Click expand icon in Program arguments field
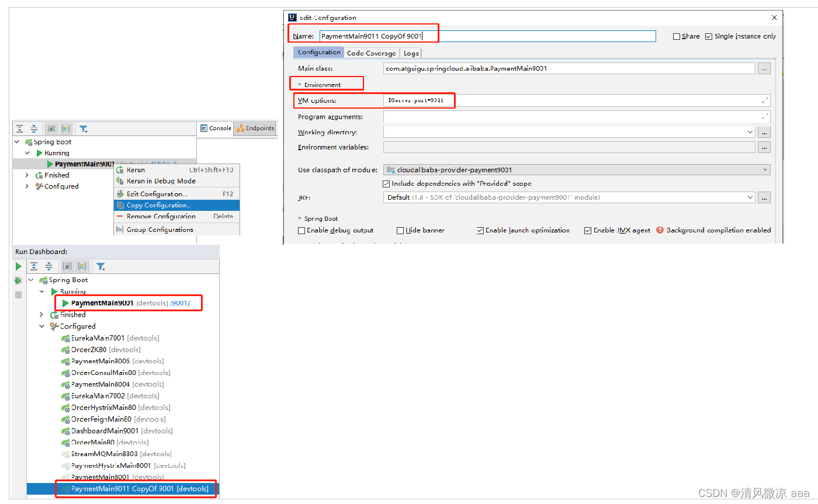Screen dimensions: 818x504 click(765, 116)
